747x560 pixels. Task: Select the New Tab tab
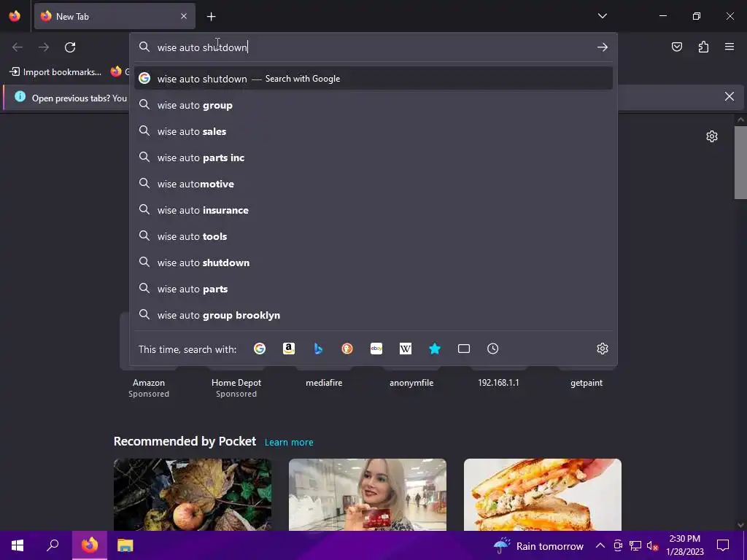[x=115, y=16]
